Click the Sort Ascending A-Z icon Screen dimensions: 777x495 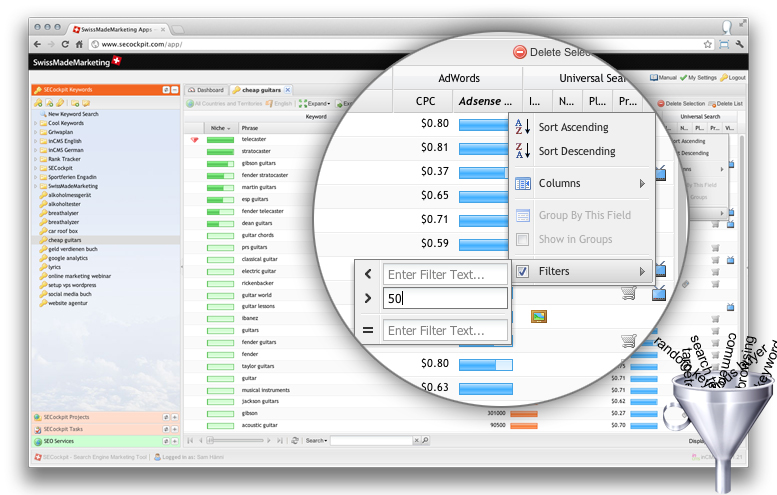tap(523, 127)
